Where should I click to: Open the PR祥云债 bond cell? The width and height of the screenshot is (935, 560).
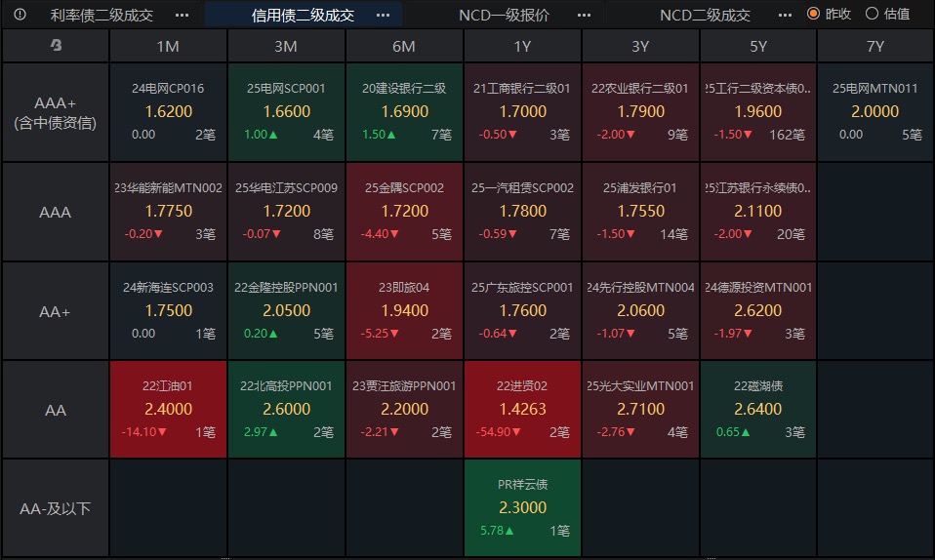pyautogui.click(x=522, y=507)
